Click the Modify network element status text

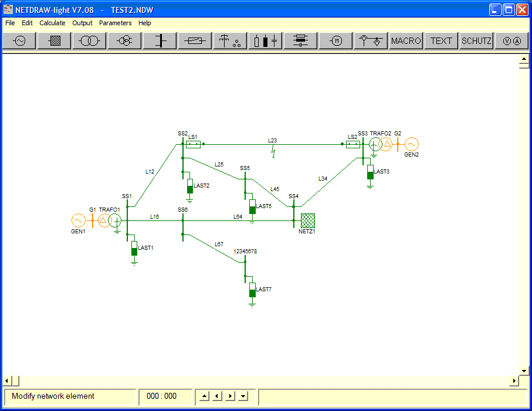coord(53,396)
